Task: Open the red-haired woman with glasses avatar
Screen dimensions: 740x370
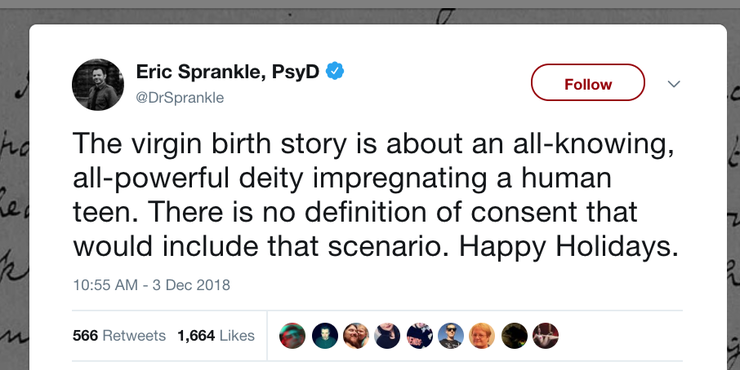Action: coord(482,336)
